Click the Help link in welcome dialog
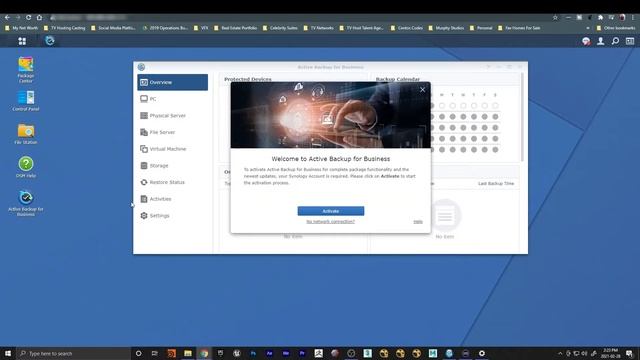The height and width of the screenshot is (360, 640). pos(418,222)
